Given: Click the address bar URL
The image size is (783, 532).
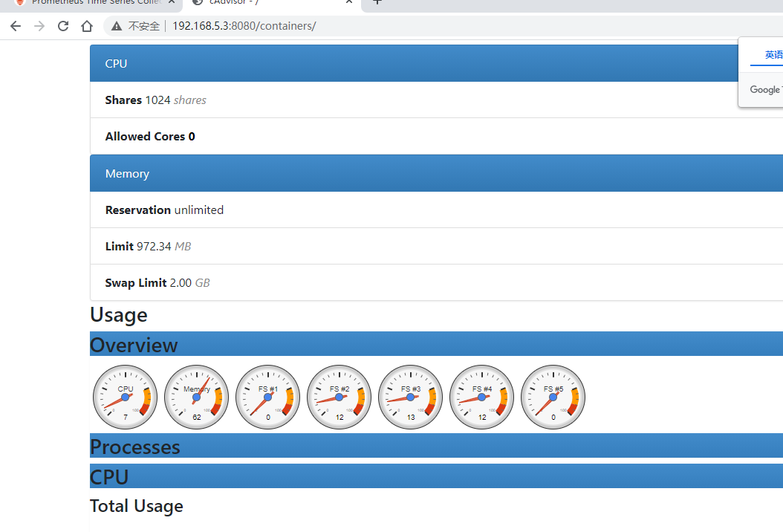Looking at the screenshot, I should point(244,26).
